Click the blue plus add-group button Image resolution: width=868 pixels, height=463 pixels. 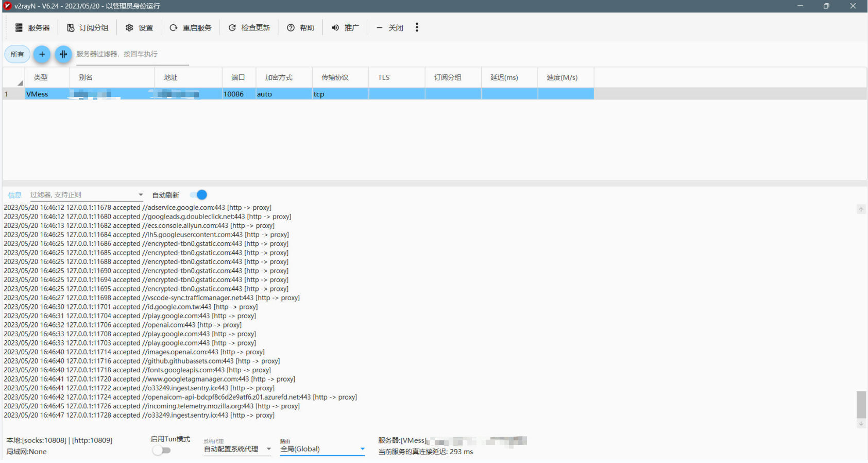point(42,54)
